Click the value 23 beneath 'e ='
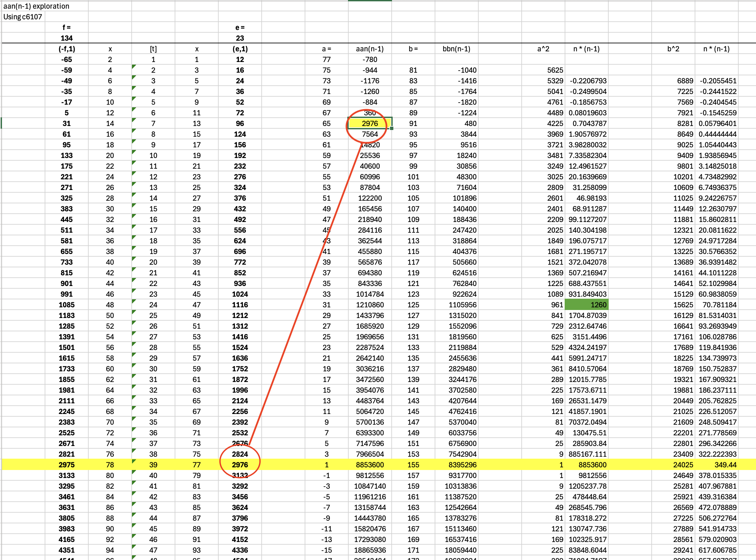Screen dimensions: 756x560 (x=240, y=38)
